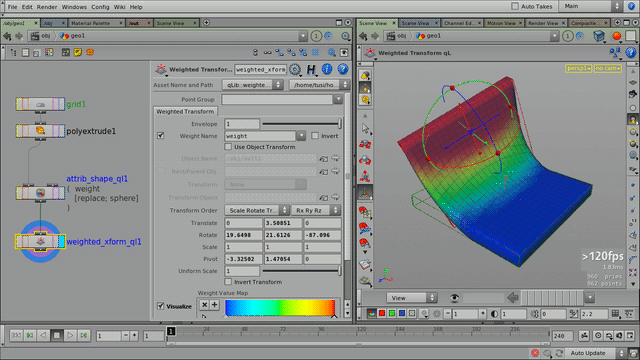640x360 pixels.
Task: Click the viewport eye visibility icon
Action: (x=455, y=298)
